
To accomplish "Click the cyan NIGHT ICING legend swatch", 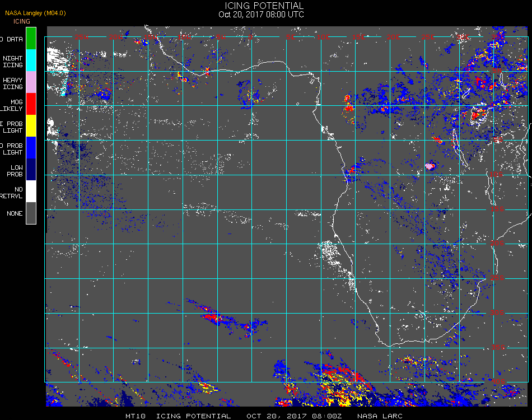I will [x=31, y=60].
